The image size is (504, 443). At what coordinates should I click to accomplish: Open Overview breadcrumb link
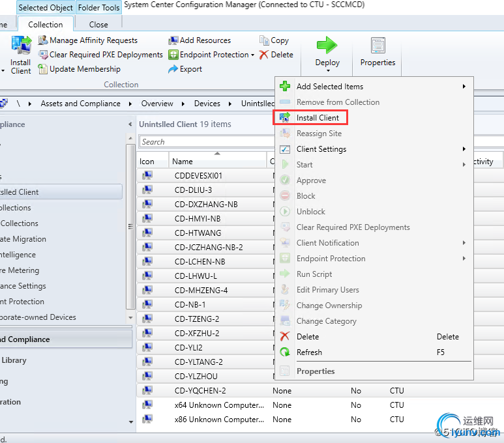coord(157,104)
